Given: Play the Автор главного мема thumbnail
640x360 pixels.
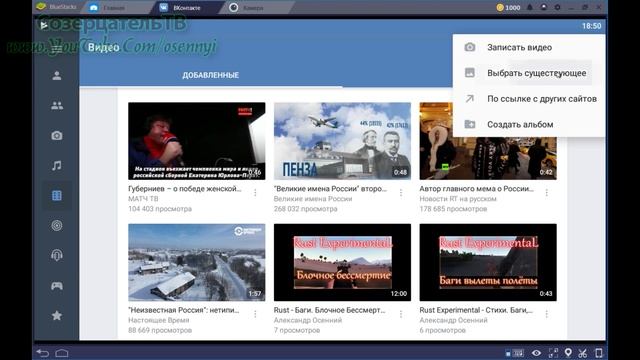Looking at the screenshot, I should pos(488,158).
